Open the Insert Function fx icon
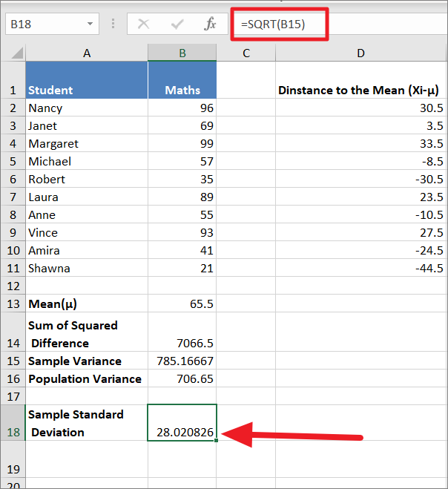 pyautogui.click(x=210, y=24)
